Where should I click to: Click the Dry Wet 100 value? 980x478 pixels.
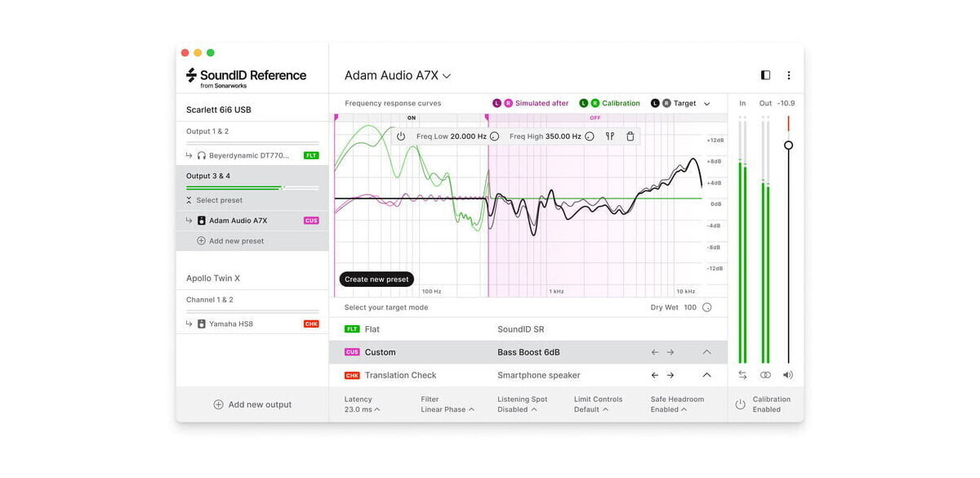click(x=690, y=307)
